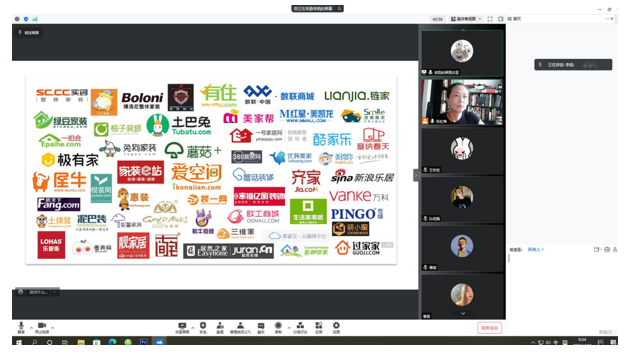Image resolution: width=640 pixels, height=360 pixels.
Task: Click into the chat message input area
Action: point(562,286)
